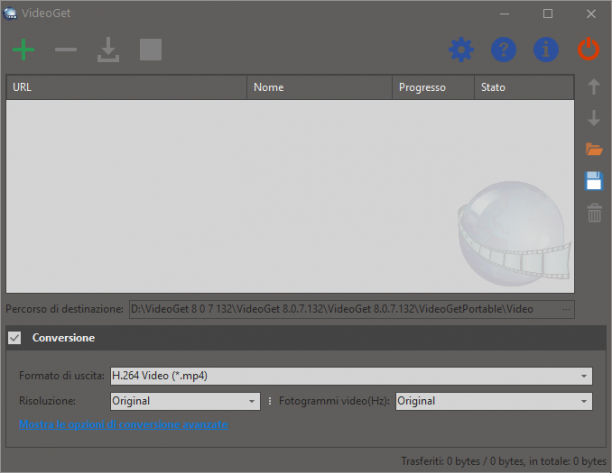Click the move up arrow icon
Image resolution: width=612 pixels, height=473 pixels.
pyautogui.click(x=594, y=87)
